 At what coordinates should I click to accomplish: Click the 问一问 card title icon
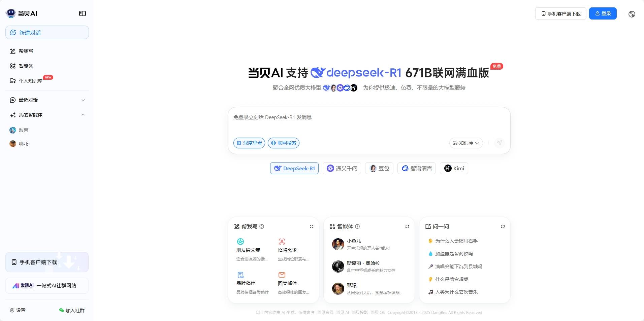pos(428,226)
